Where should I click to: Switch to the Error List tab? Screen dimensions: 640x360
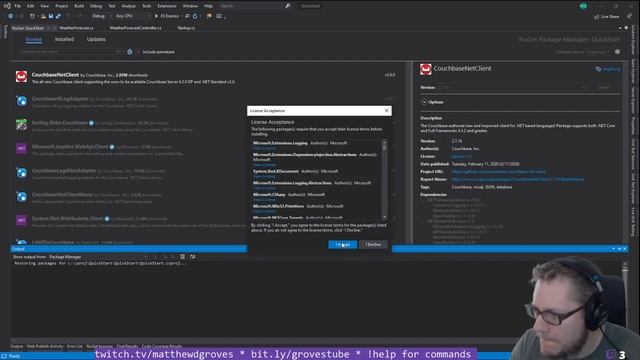75,346
